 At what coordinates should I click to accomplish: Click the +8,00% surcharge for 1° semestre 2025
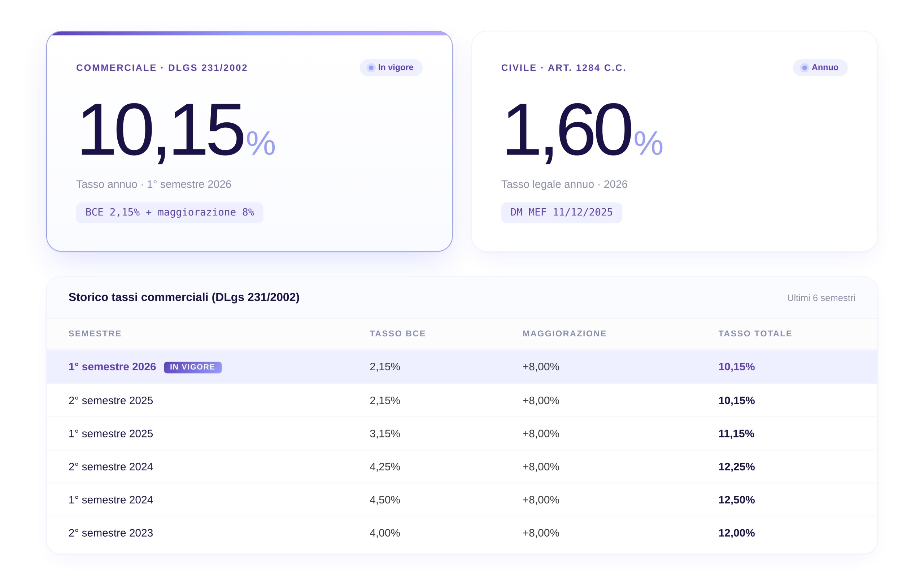(x=541, y=433)
